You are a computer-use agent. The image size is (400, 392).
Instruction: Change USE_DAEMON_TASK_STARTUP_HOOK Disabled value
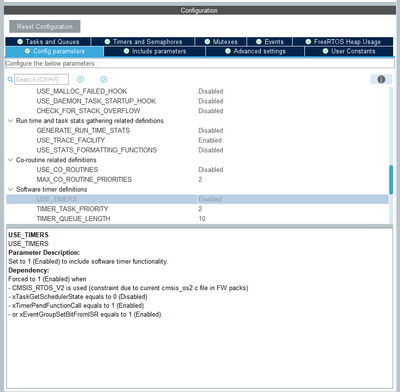[x=211, y=101]
